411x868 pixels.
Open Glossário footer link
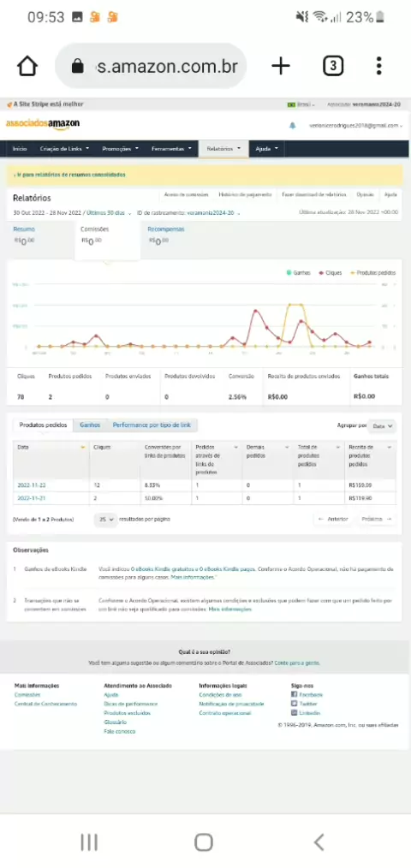click(116, 722)
